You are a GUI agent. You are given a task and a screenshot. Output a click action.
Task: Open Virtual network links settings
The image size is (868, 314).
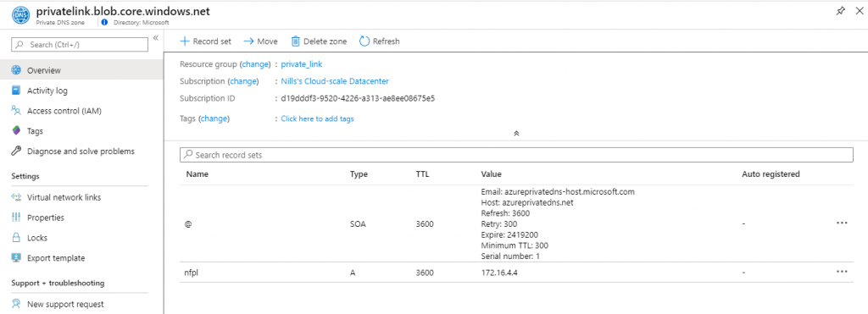(64, 197)
